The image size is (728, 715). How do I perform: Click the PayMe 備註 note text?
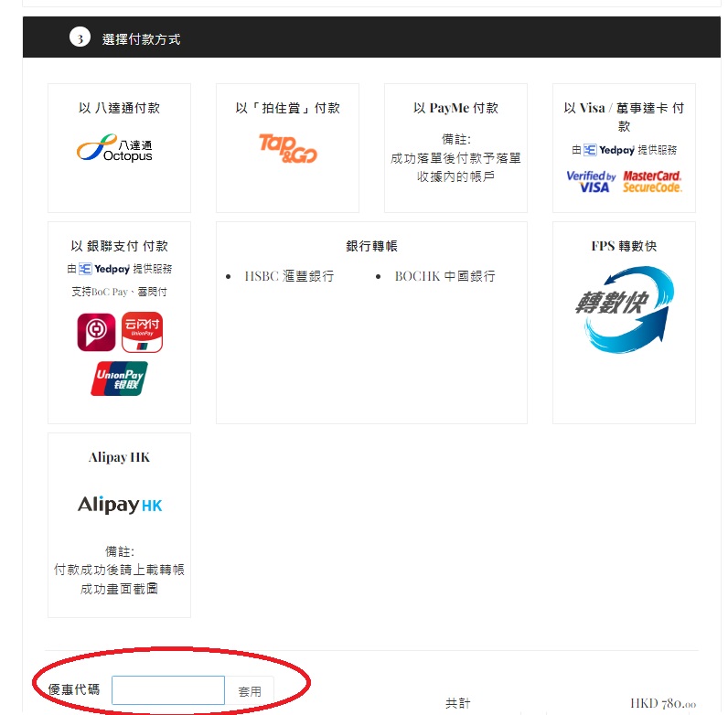point(456,158)
